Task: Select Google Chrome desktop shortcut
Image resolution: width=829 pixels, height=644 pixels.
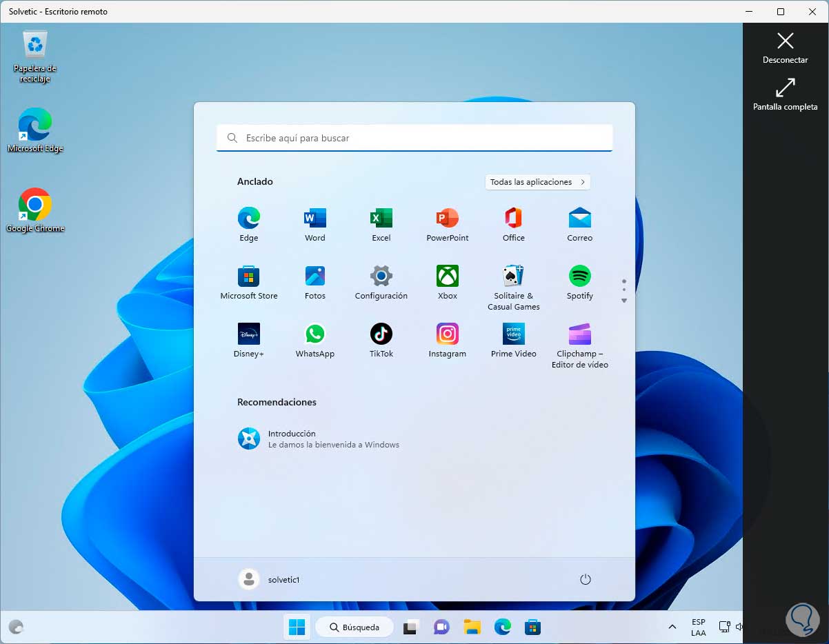Action: [34, 210]
